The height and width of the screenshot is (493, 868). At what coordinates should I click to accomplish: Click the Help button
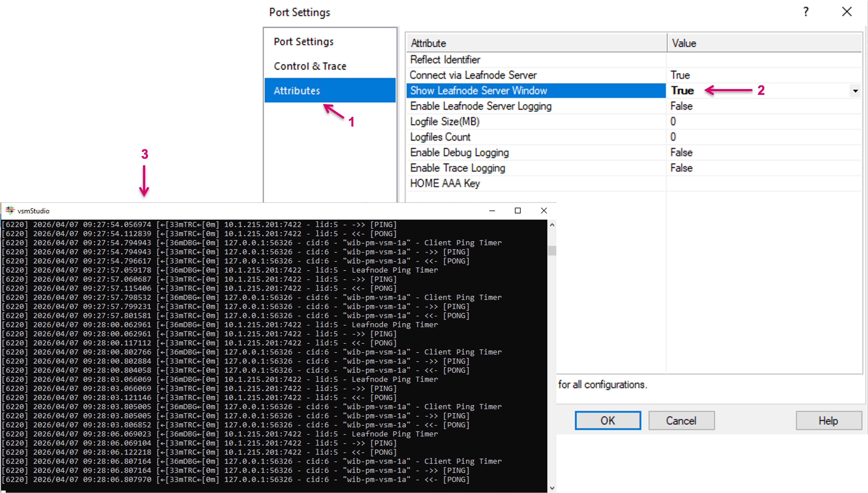pyautogui.click(x=828, y=420)
